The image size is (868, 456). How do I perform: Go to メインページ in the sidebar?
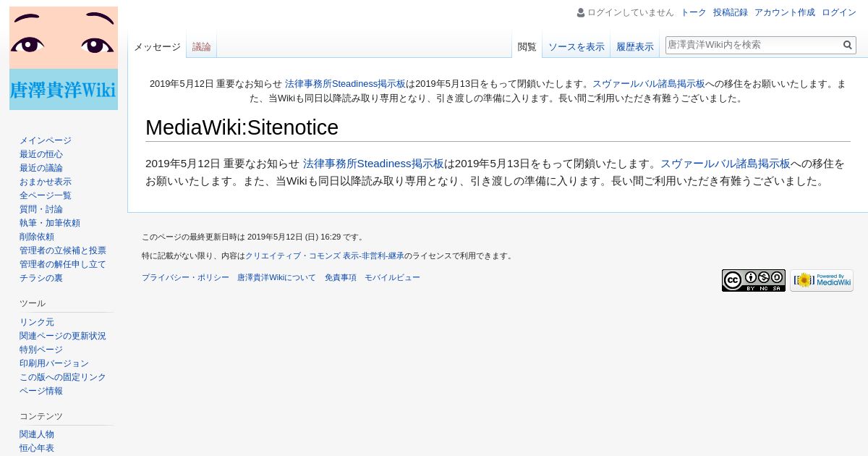(46, 140)
